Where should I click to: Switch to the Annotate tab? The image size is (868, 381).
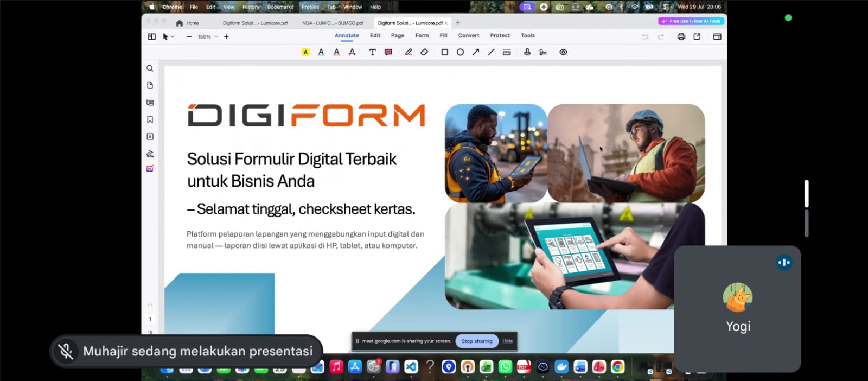pyautogui.click(x=347, y=35)
